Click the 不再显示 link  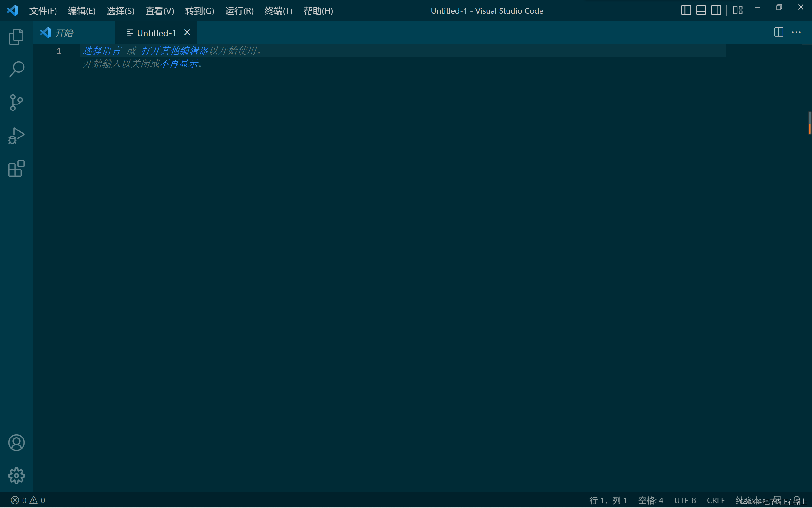click(x=179, y=63)
